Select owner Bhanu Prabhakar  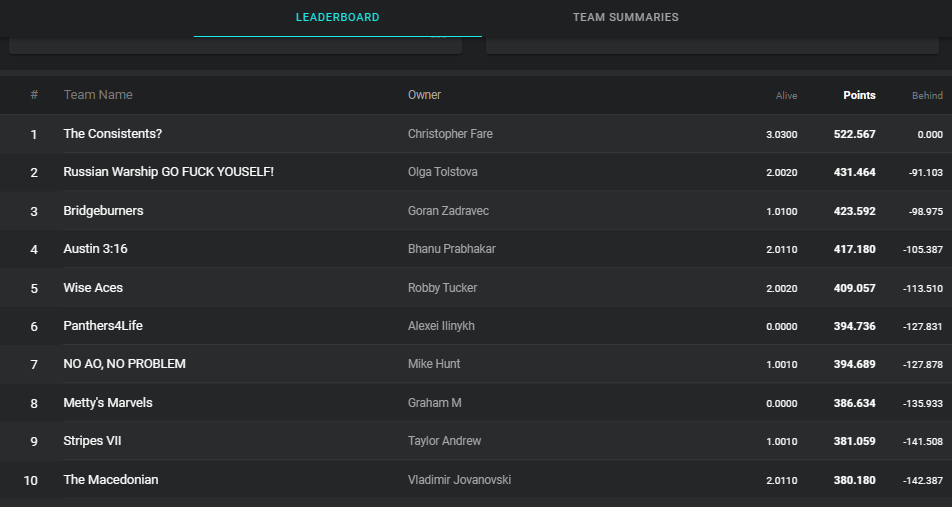pyautogui.click(x=452, y=248)
